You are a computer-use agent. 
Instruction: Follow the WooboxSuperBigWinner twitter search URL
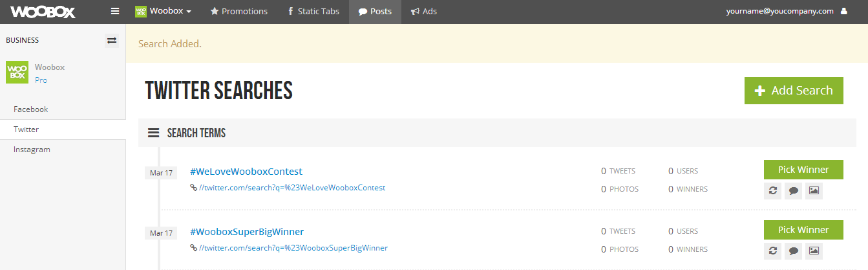293,248
